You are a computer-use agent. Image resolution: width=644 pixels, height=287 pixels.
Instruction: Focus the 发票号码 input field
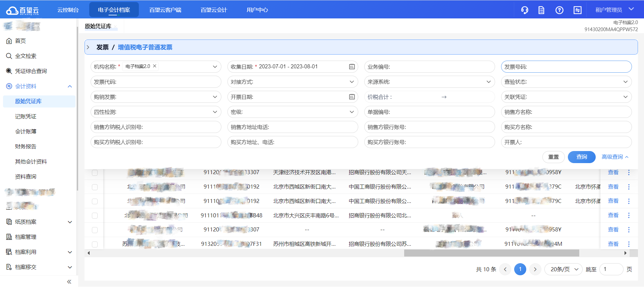tap(567, 67)
